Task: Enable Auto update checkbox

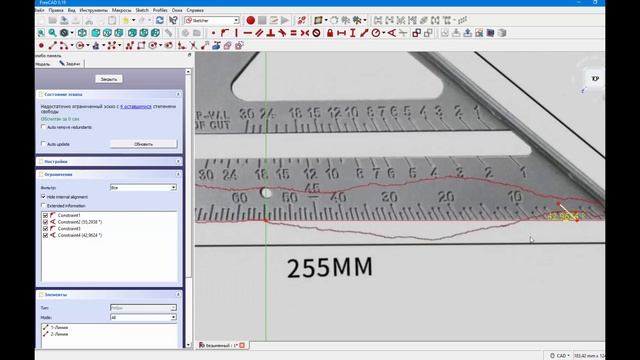Action: 44,144
